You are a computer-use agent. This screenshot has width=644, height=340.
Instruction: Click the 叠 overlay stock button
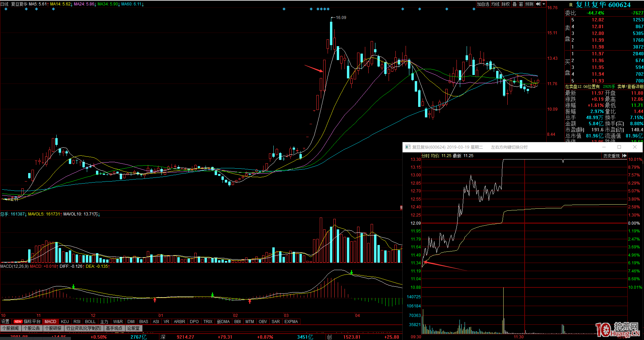click(514, 4)
